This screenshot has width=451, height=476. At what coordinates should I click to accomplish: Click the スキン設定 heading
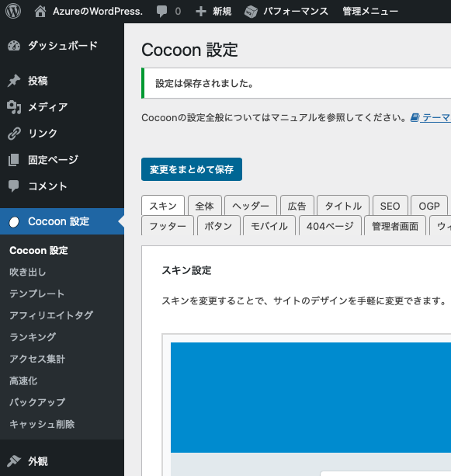[x=186, y=270]
